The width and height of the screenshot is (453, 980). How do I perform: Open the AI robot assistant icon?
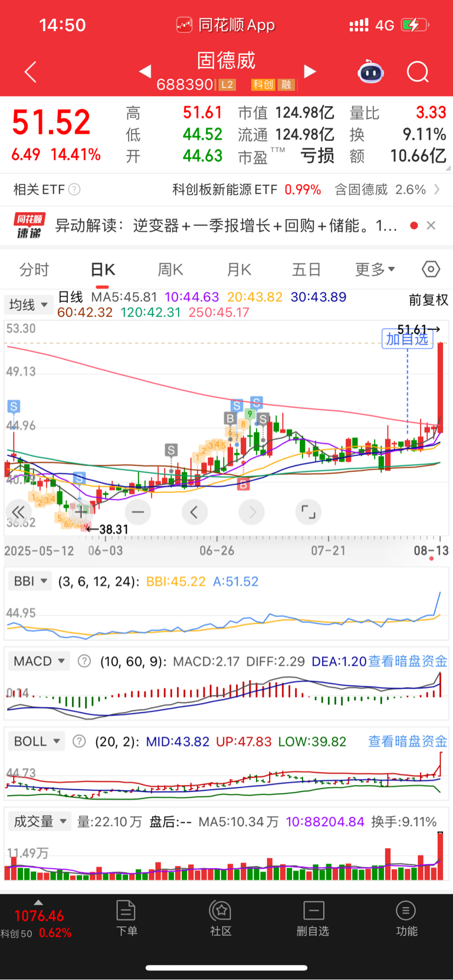click(370, 72)
